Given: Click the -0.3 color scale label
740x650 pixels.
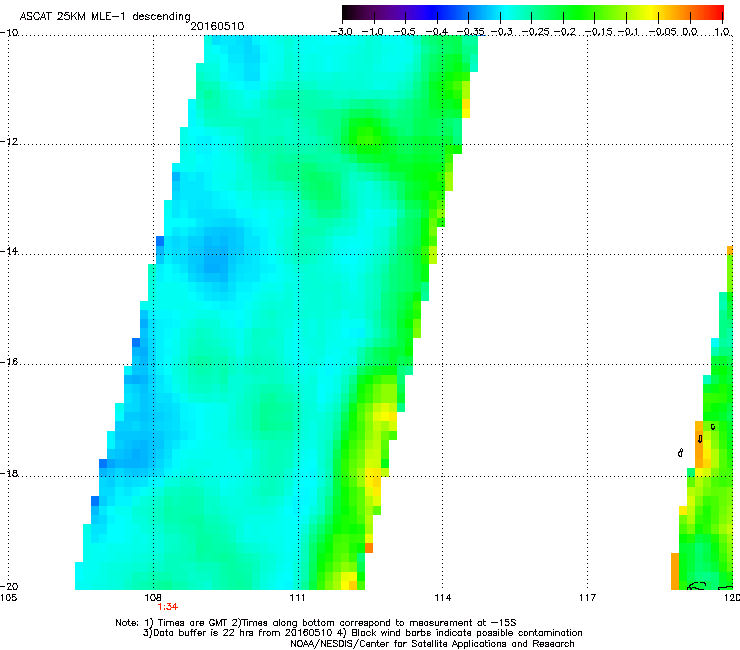Looking at the screenshot, I should 502,32.
